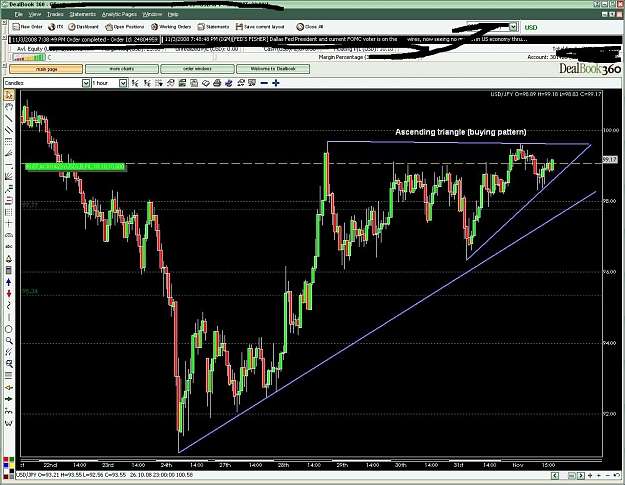The image size is (625, 485).
Task: Click the green right arrow icon
Action: [9, 399]
